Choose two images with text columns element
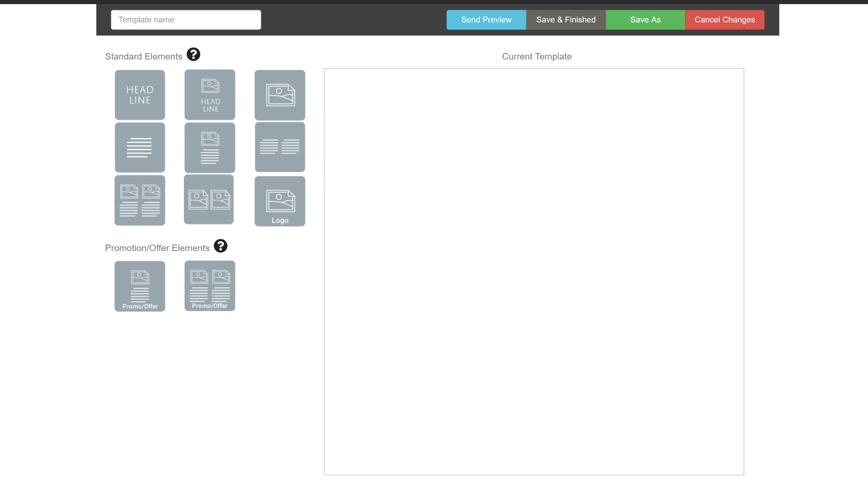Image resolution: width=868 pixels, height=498 pixels. (x=140, y=200)
